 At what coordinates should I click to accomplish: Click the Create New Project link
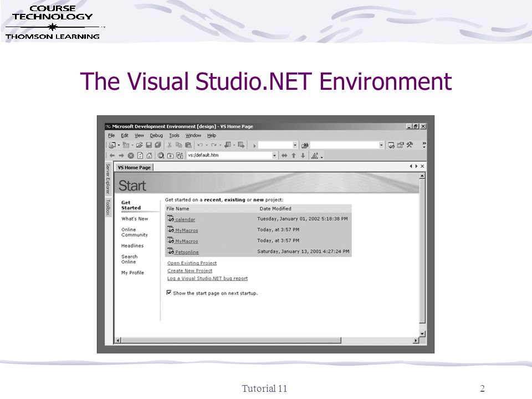[x=190, y=271]
